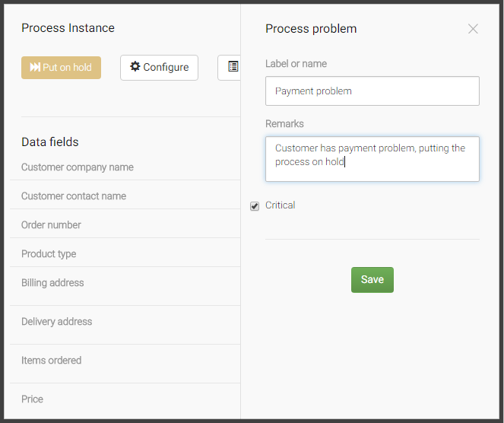
Task: Select the Customer company name field
Action: [x=78, y=167]
